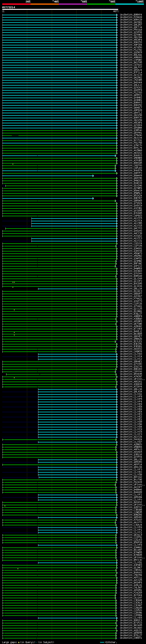Open hit UniRef100_P29409
Image resolution: width=146 pixels, height=644 pixels.
click(131, 17)
